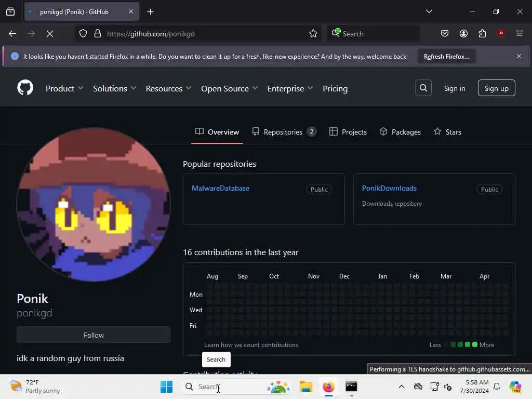Click the brightest green legend square
Image resolution: width=532 pixels, height=399 pixels.
pyautogui.click(x=475, y=345)
